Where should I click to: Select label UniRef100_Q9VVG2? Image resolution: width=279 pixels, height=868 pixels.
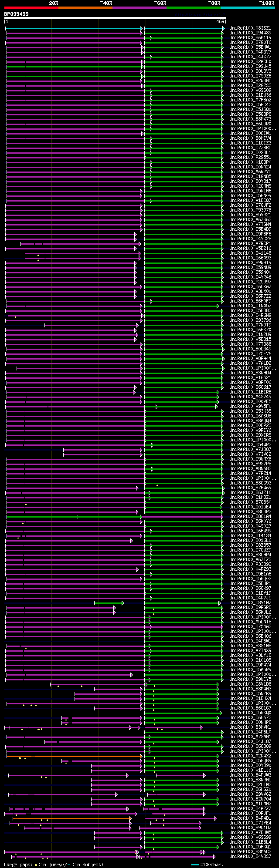click(250, 794)
